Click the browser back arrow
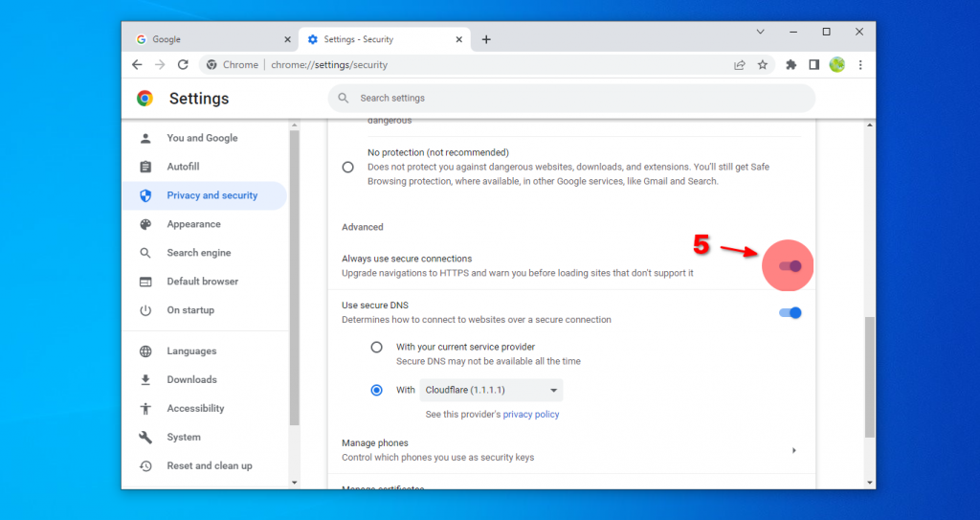The height and width of the screenshot is (520, 980). click(137, 64)
